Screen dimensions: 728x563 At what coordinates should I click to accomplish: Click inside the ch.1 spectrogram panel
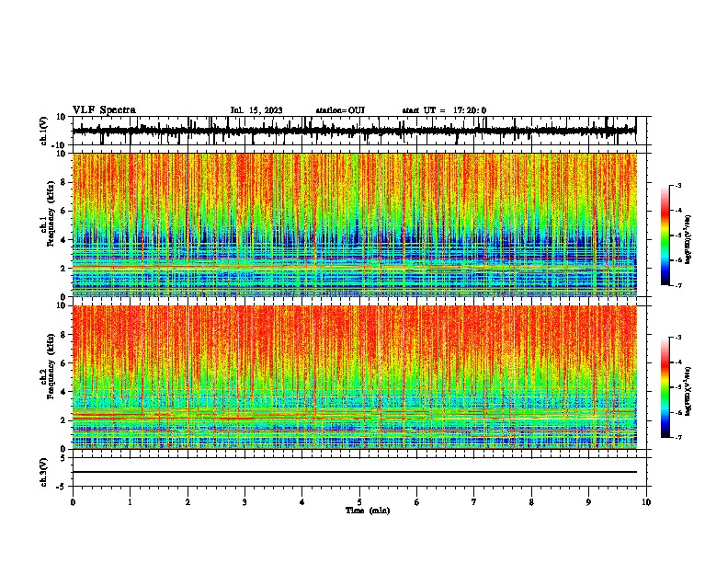pyautogui.click(x=355, y=224)
